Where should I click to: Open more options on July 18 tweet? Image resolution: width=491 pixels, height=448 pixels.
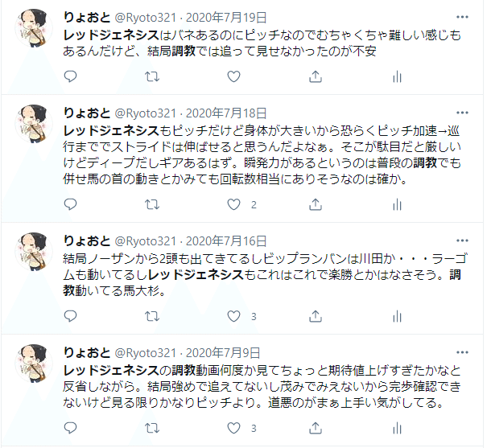pyautogui.click(x=462, y=113)
